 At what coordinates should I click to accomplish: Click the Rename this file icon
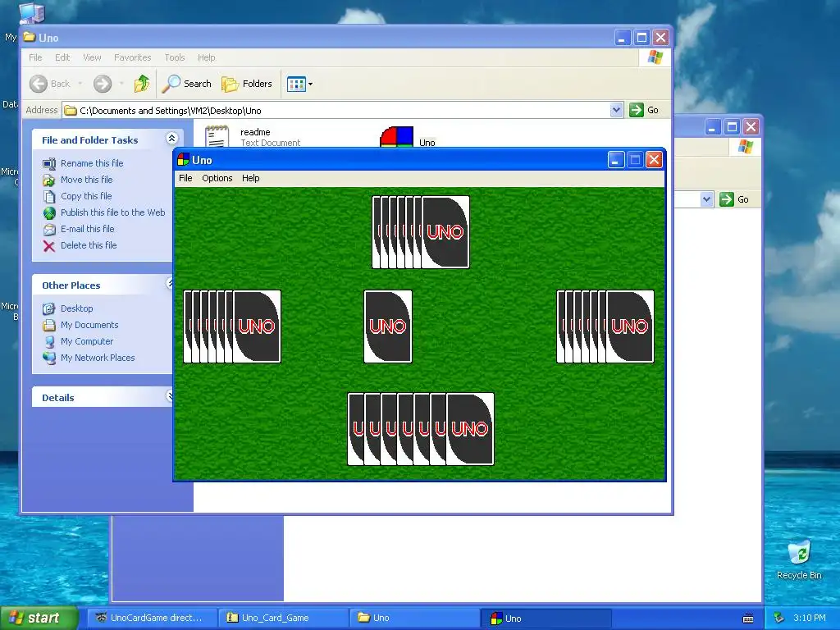(x=49, y=163)
